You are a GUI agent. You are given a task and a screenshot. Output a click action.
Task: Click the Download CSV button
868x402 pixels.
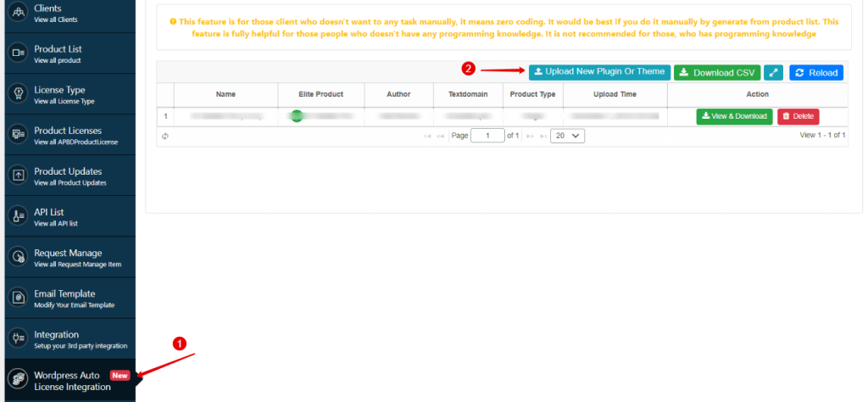pyautogui.click(x=716, y=73)
